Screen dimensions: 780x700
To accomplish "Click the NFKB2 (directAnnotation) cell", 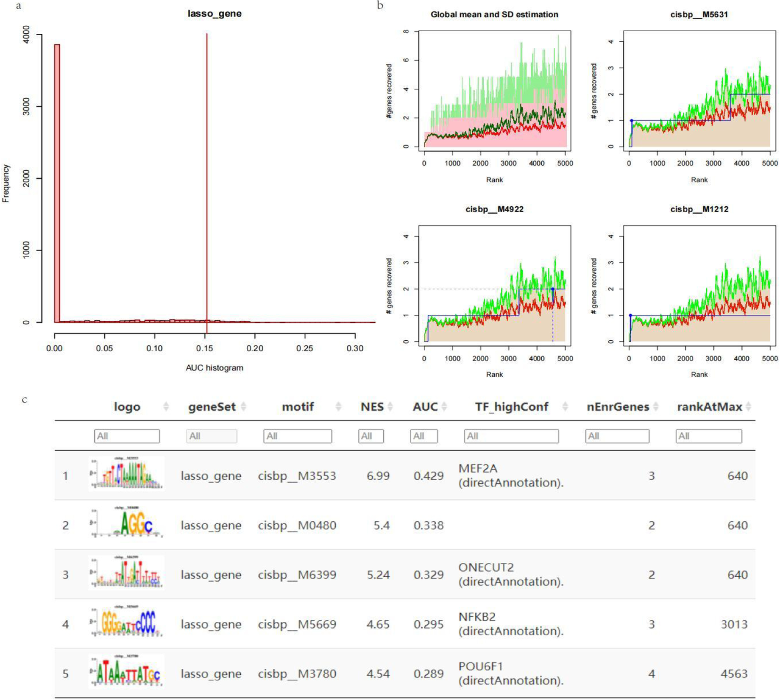I will pos(511,624).
